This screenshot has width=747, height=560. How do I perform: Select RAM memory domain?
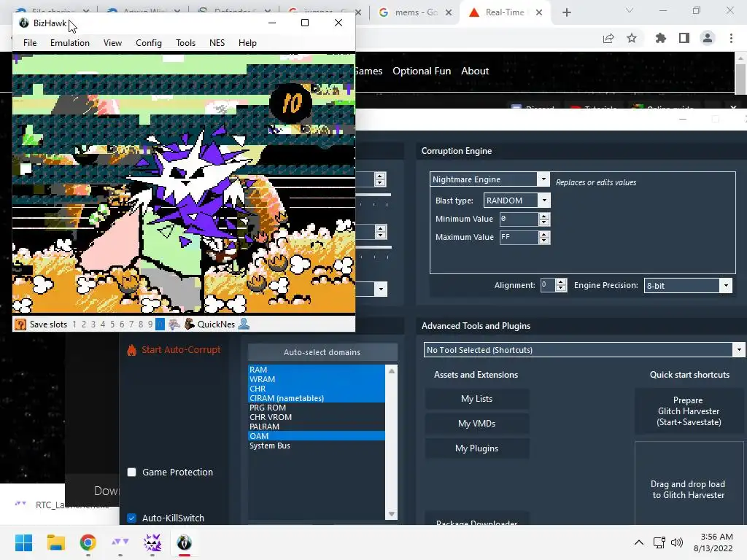[317, 370]
